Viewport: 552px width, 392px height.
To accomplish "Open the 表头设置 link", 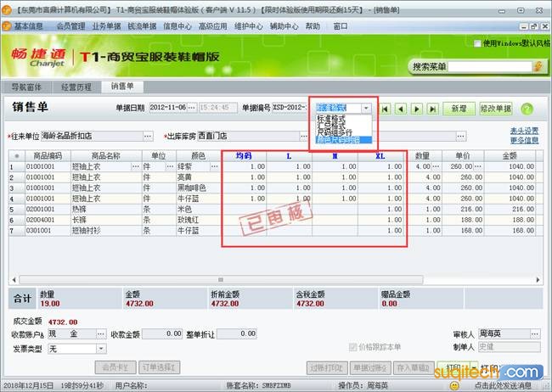I will (524, 131).
